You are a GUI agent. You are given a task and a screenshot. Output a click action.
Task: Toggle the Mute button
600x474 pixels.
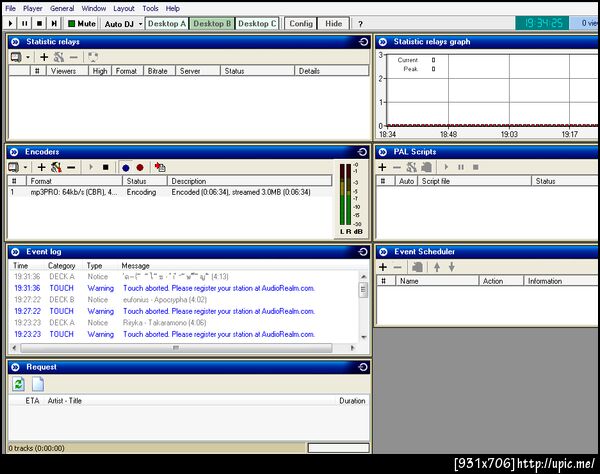82,24
